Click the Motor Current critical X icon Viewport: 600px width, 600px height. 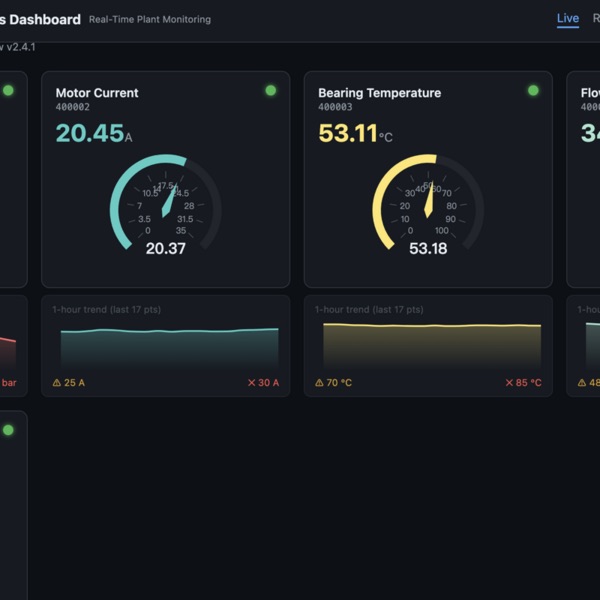(x=251, y=383)
